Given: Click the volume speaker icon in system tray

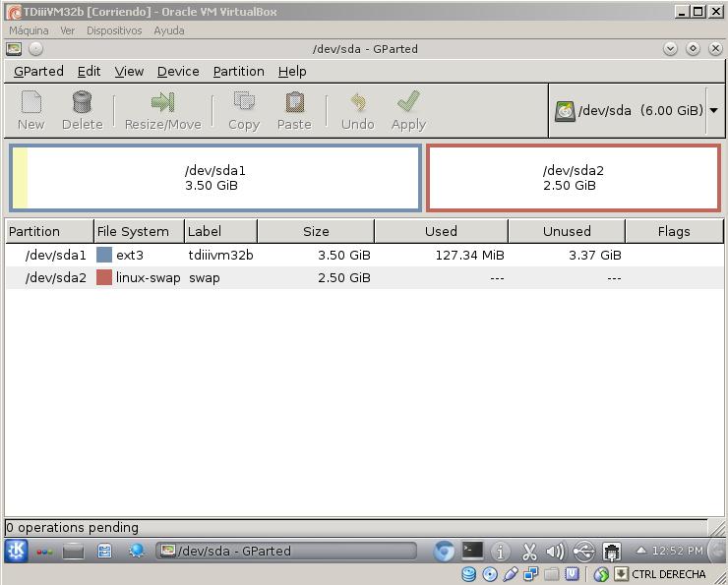Looking at the screenshot, I should (555, 552).
